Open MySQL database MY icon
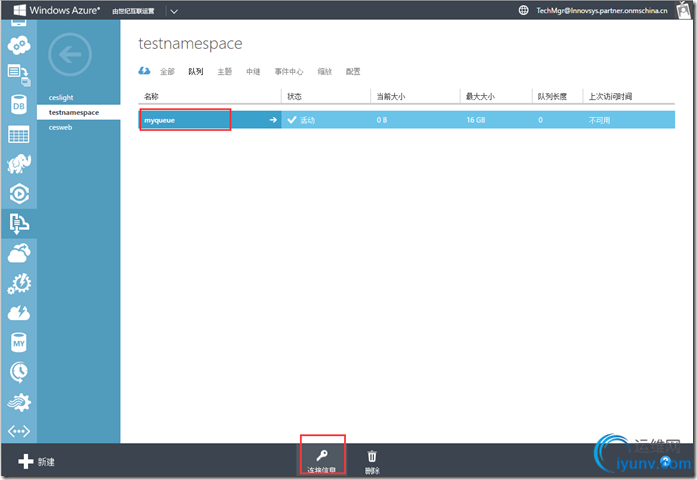The width and height of the screenshot is (697, 480). click(x=19, y=343)
